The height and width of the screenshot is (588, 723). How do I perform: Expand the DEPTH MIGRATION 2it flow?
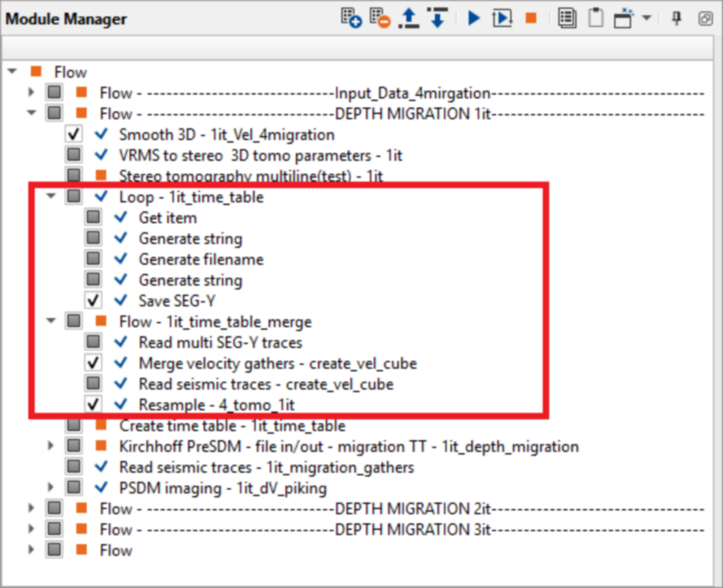(31, 509)
